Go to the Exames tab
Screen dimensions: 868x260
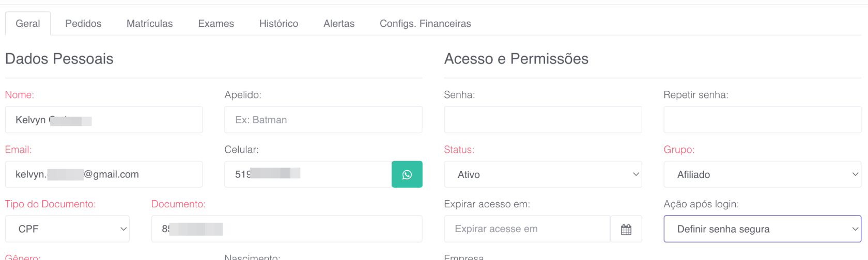216,24
